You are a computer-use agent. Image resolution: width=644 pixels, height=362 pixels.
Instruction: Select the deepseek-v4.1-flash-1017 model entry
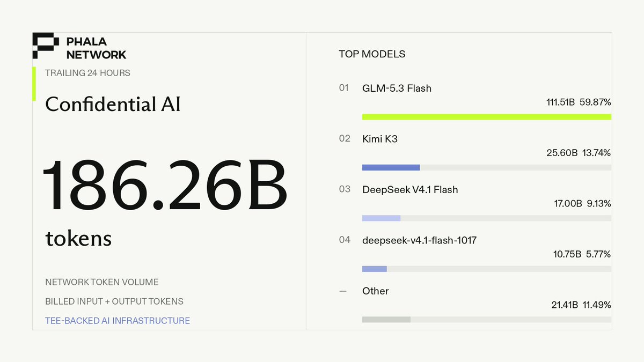tap(475, 253)
